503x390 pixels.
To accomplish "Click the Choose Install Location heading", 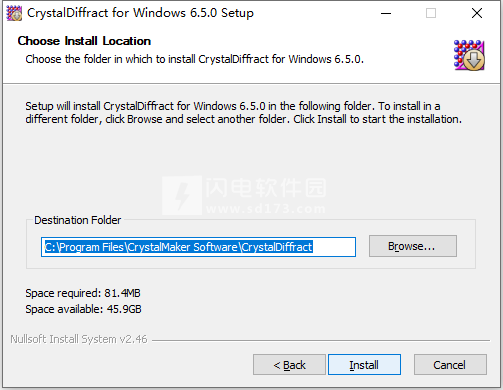I will click(84, 41).
